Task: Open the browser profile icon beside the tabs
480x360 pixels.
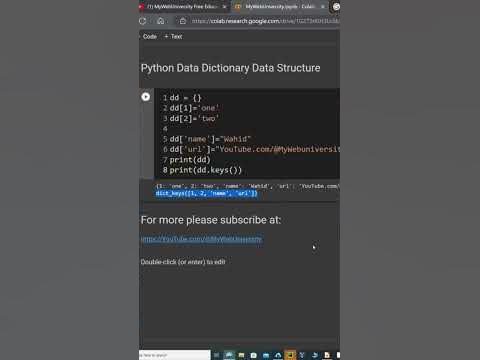Action: (x=336, y=7)
